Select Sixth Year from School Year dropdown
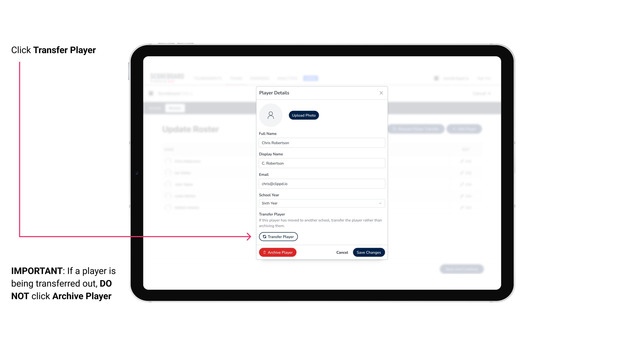The image size is (644, 346). [321, 203]
